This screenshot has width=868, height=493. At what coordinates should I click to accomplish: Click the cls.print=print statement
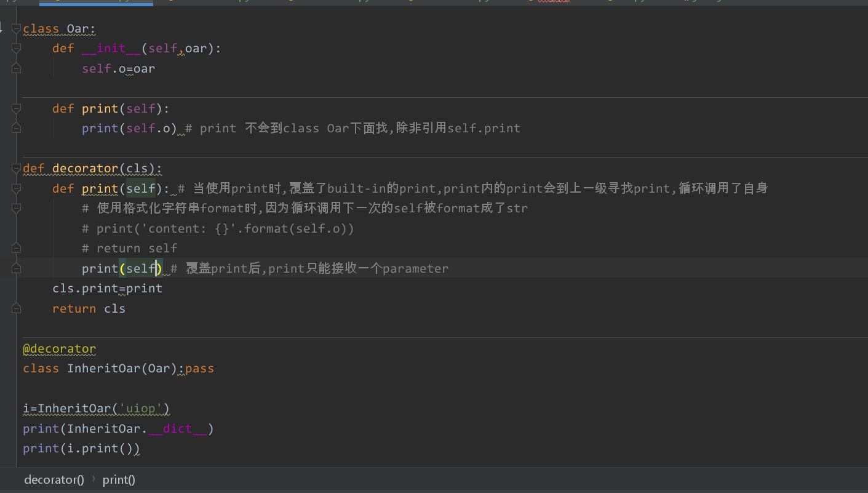(x=107, y=289)
